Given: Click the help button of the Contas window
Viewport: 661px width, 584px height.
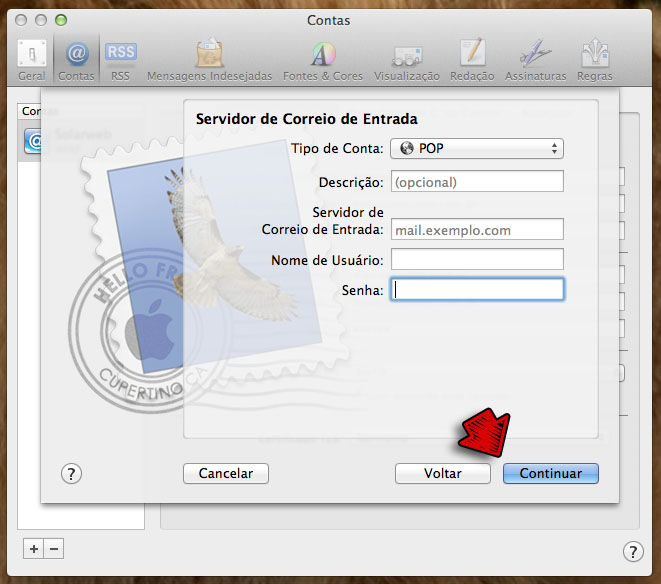Looking at the screenshot, I should pyautogui.click(x=633, y=551).
